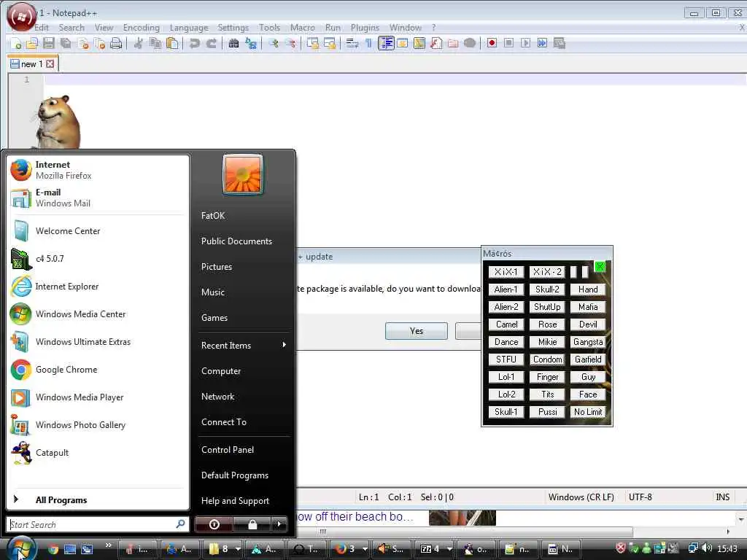Launch Mozilla Firefox from Start menu
Screen dimensions: 747x560
(x=98, y=170)
